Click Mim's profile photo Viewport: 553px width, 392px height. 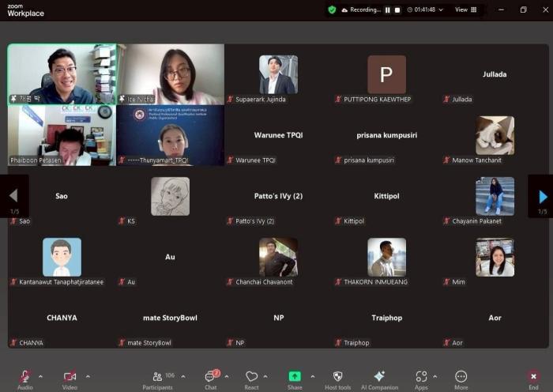point(495,257)
